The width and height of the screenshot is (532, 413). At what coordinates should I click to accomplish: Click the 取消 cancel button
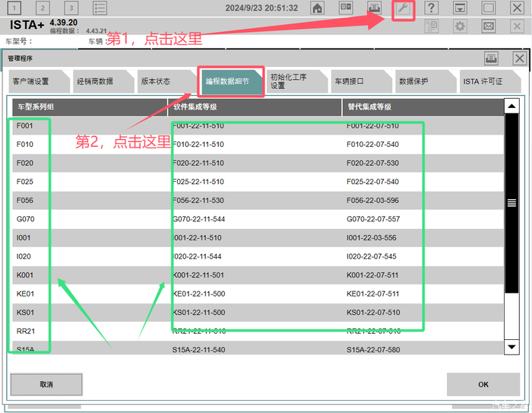pos(46,384)
